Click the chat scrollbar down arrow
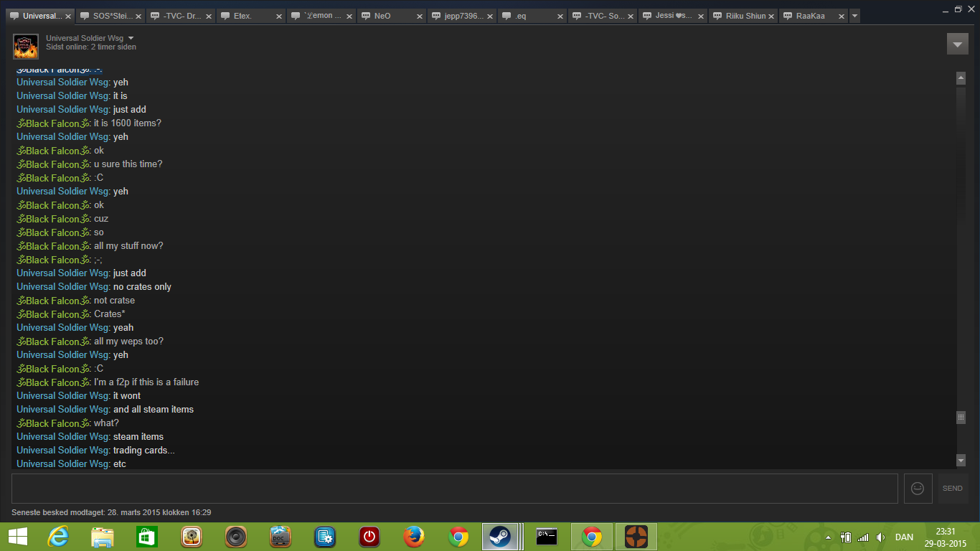Screen dimensions: 980x551 coord(961,460)
